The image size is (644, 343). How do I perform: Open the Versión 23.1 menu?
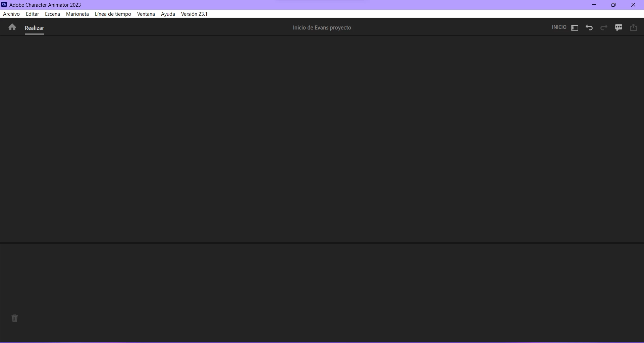(x=194, y=14)
